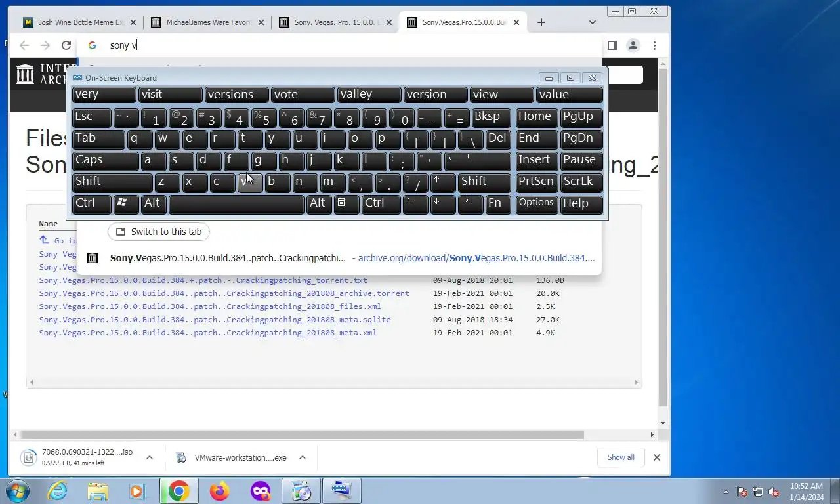Tap the context menu key
The image size is (840, 504).
point(346,204)
